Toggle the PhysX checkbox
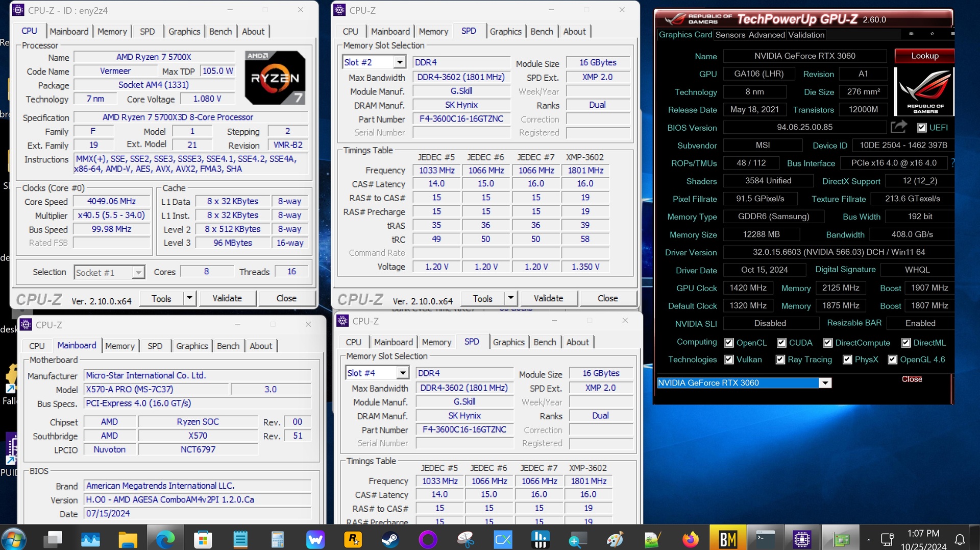The image size is (980, 550). tap(847, 360)
